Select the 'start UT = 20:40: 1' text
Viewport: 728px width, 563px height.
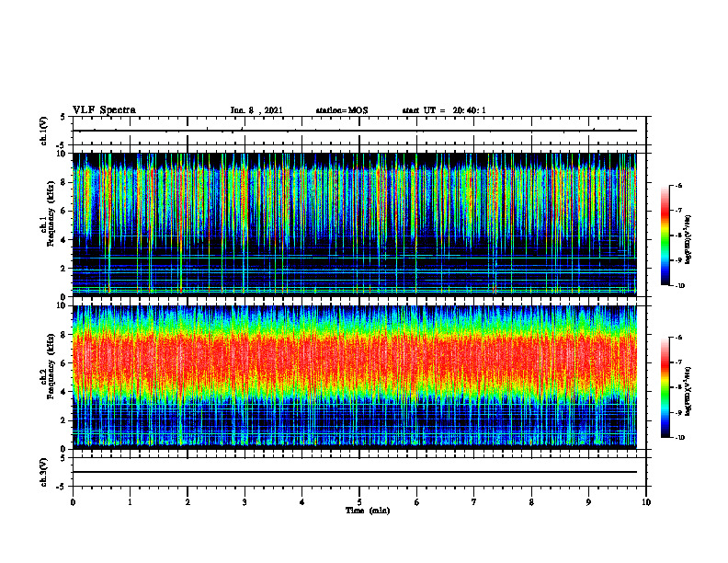[444, 110]
